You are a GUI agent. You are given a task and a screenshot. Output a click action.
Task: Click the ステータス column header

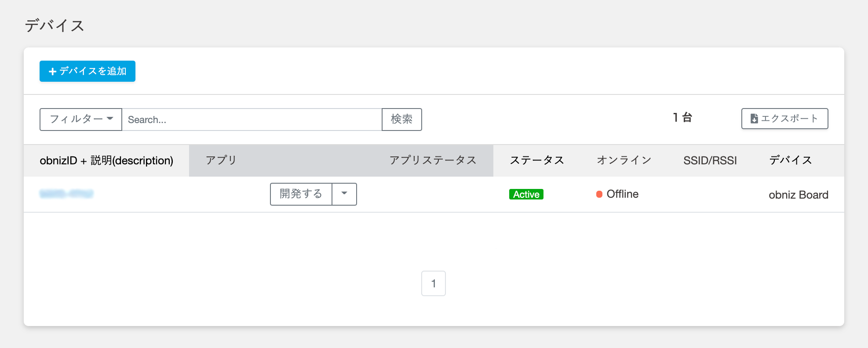tap(537, 160)
